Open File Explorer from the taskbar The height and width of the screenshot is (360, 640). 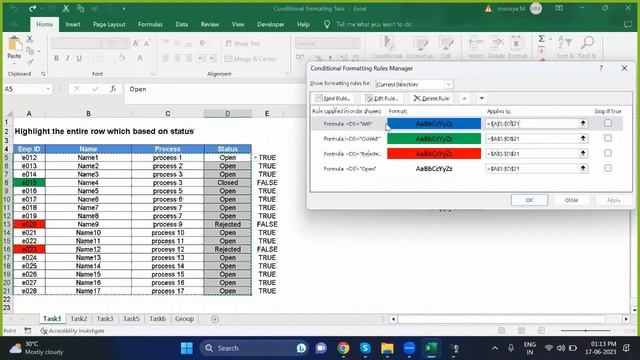coord(387,348)
